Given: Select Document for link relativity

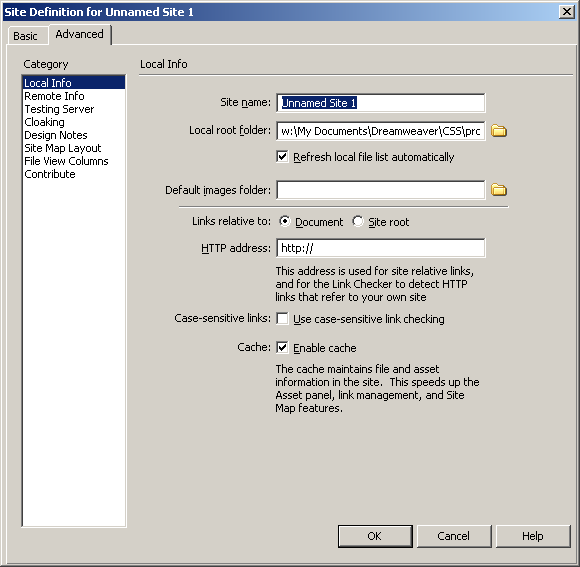Looking at the screenshot, I should point(284,222).
